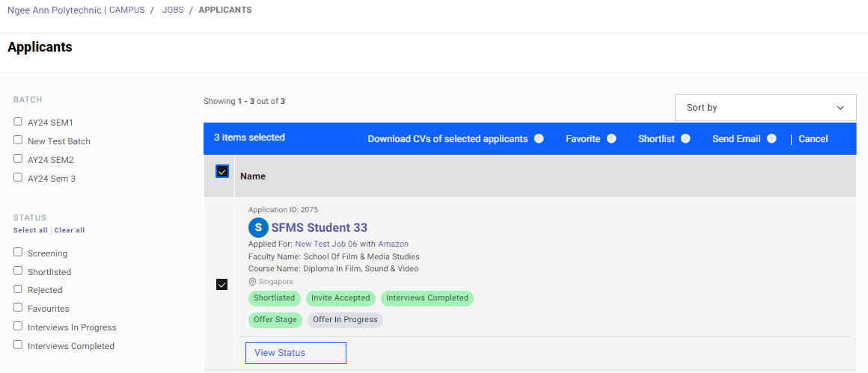This screenshot has height=373, width=868.
Task: Click the Shortlist plus icon
Action: [685, 139]
